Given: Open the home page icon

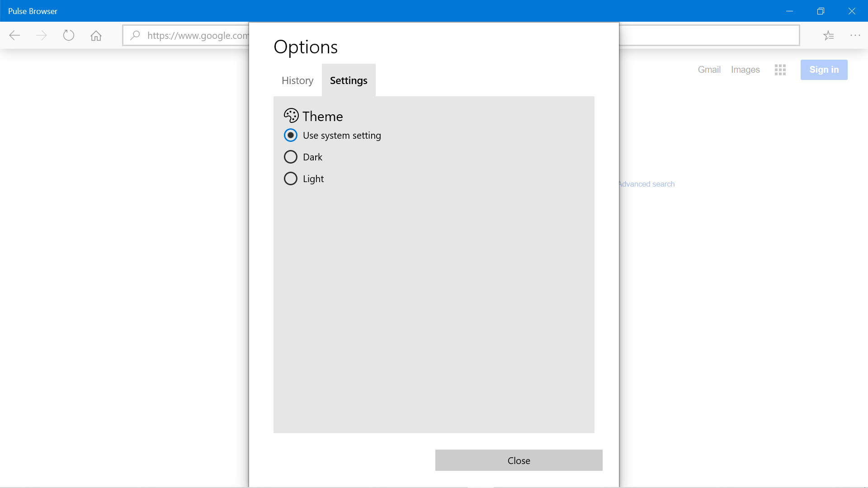Looking at the screenshot, I should click(96, 35).
